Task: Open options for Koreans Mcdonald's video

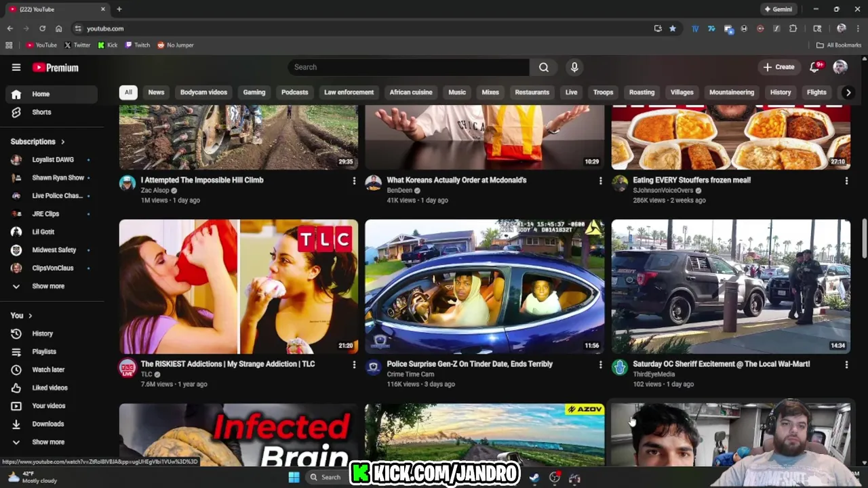Action: coord(600,181)
